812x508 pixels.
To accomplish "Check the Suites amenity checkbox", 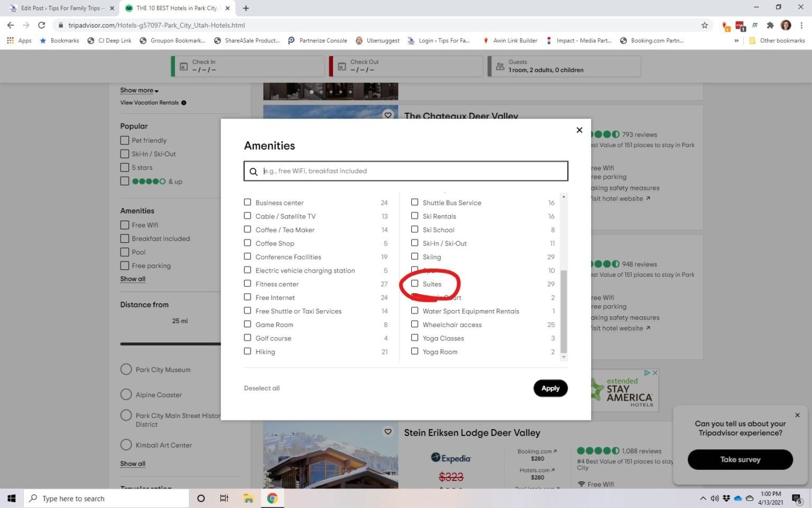I will point(414,284).
